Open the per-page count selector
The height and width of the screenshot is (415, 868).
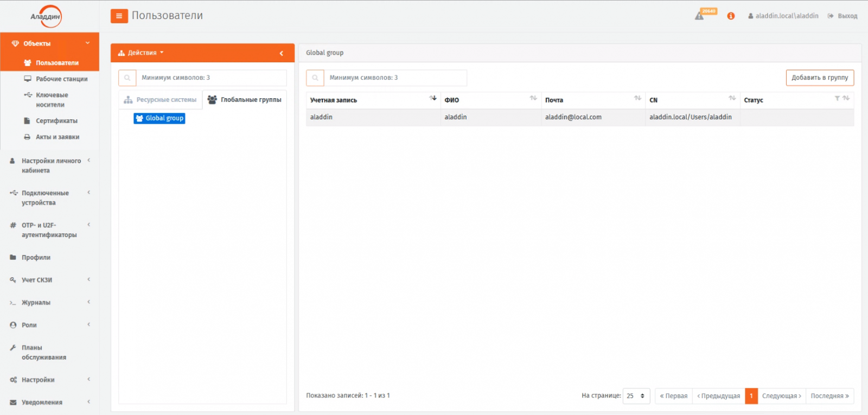(x=636, y=396)
